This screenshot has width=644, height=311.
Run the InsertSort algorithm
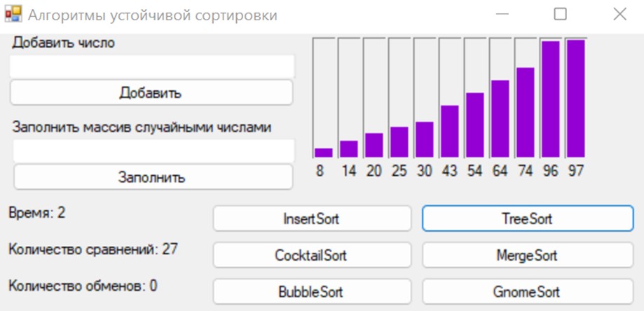312,219
